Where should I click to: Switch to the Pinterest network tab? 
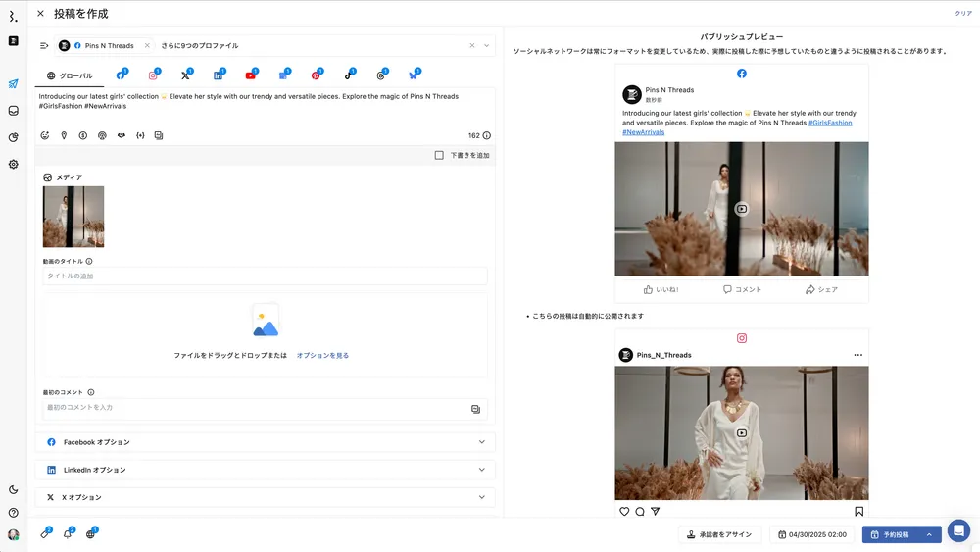317,75
